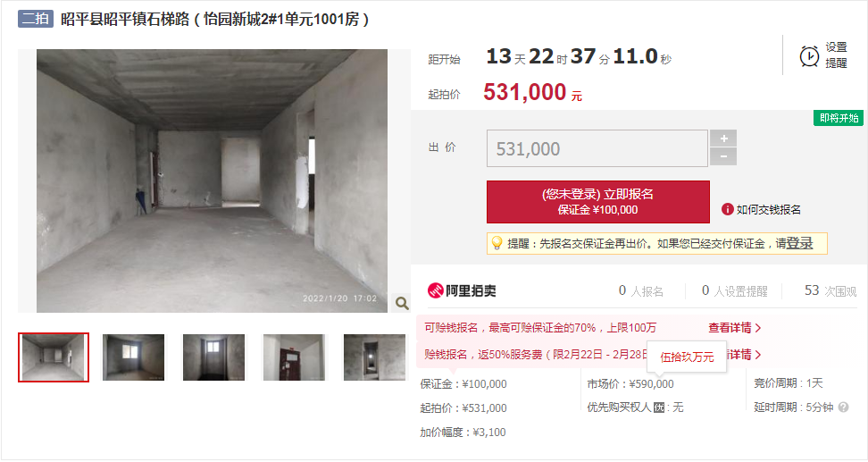Image resolution: width=868 pixels, height=462 pixels.
Task: Click the help question mark near 延时周期
Action: point(843,407)
